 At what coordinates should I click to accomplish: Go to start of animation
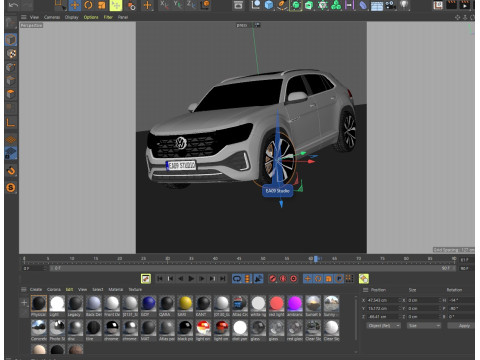point(160,279)
